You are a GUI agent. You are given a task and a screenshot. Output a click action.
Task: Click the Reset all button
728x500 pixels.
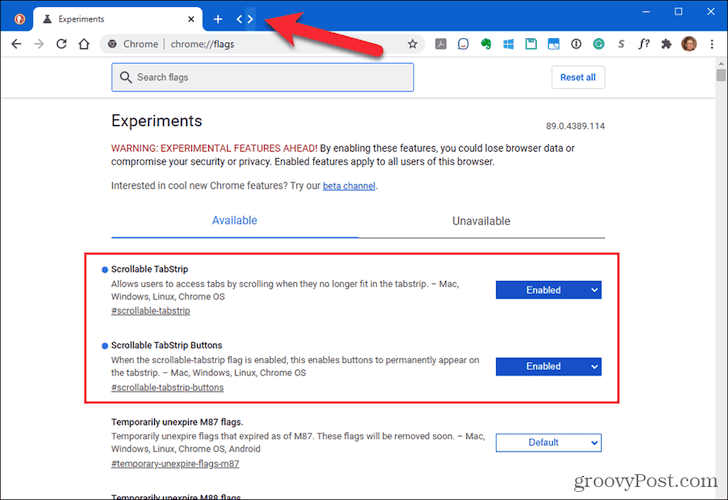coord(578,78)
